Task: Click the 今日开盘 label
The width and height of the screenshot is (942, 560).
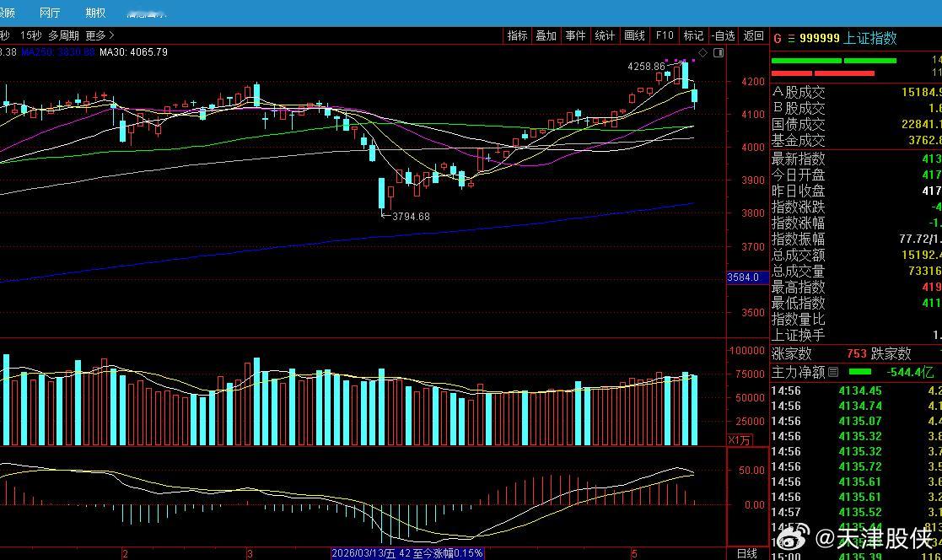Action: tap(799, 175)
